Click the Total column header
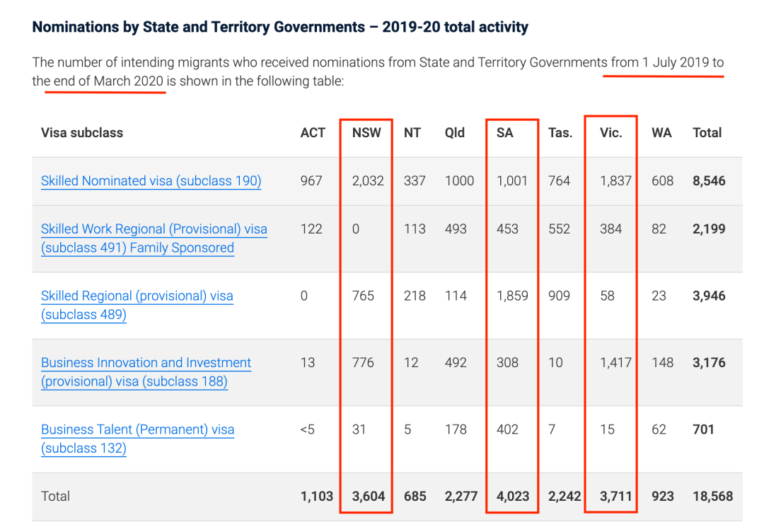The height and width of the screenshot is (532, 764). point(707,132)
